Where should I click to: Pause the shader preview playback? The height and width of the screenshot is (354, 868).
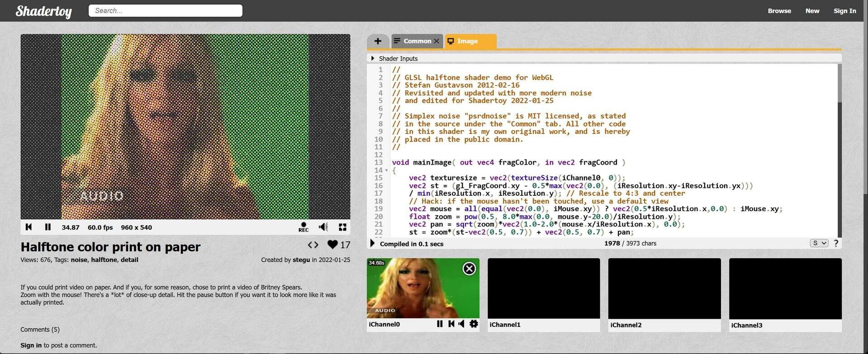pyautogui.click(x=48, y=227)
